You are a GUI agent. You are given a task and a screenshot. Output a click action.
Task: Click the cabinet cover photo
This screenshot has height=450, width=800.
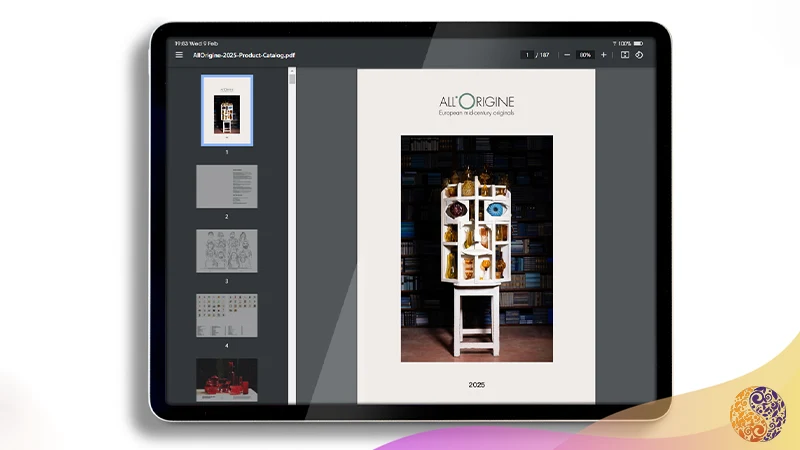(x=477, y=248)
